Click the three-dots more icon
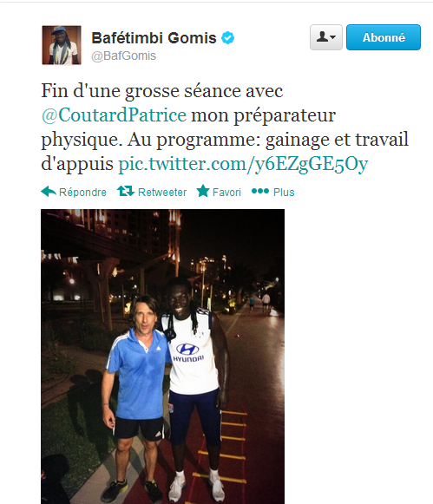Screen dimensions: 433x504 260,191
